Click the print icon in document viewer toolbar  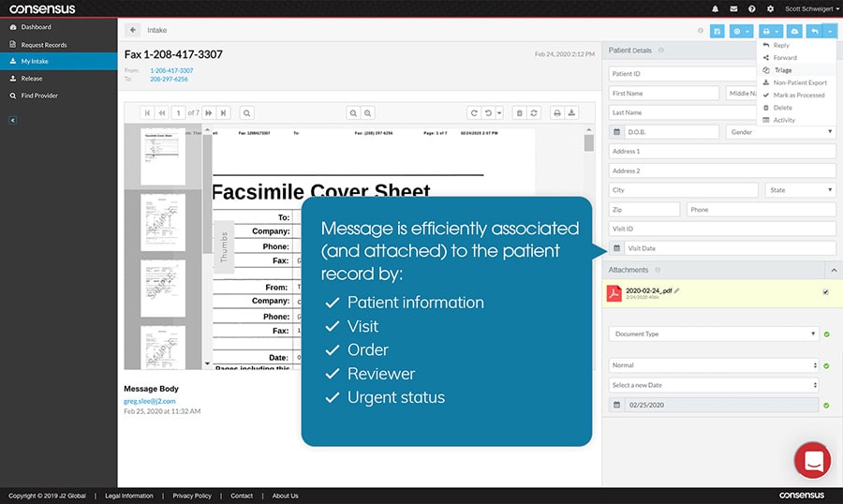point(557,112)
